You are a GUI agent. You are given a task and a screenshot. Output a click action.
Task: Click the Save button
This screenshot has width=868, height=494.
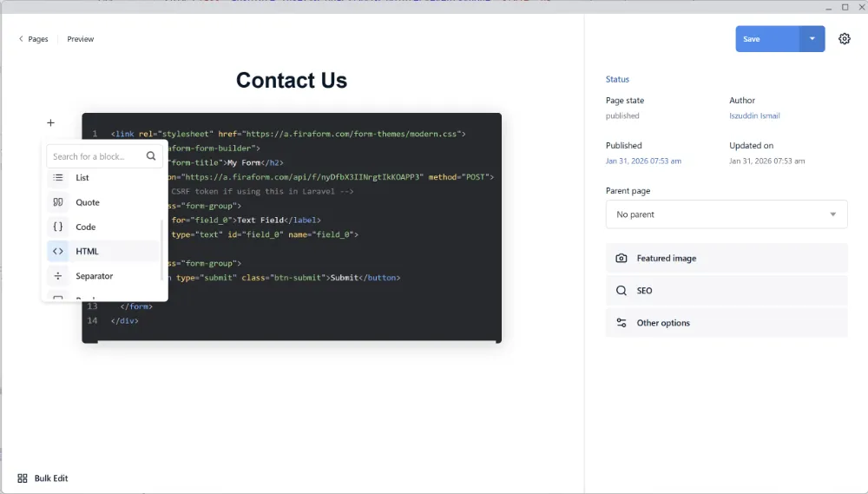(x=767, y=39)
